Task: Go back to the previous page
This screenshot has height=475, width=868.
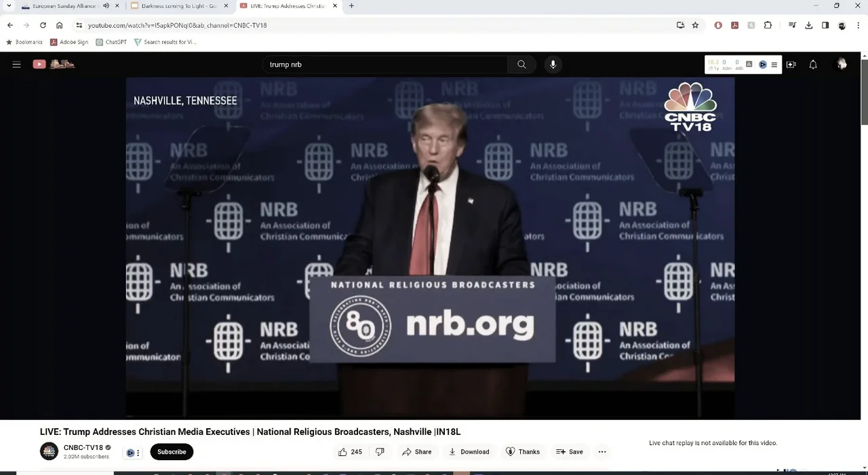Action: tap(10, 25)
